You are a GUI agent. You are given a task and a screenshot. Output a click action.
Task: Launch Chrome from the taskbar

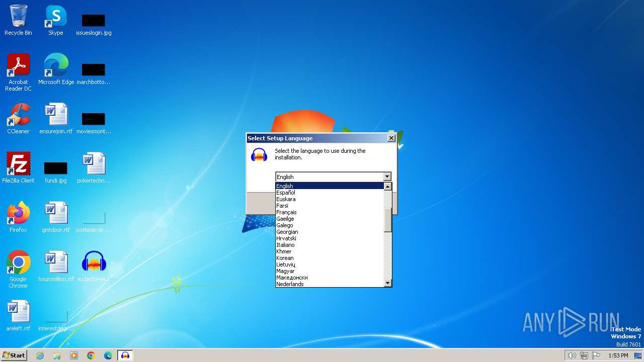(91, 355)
